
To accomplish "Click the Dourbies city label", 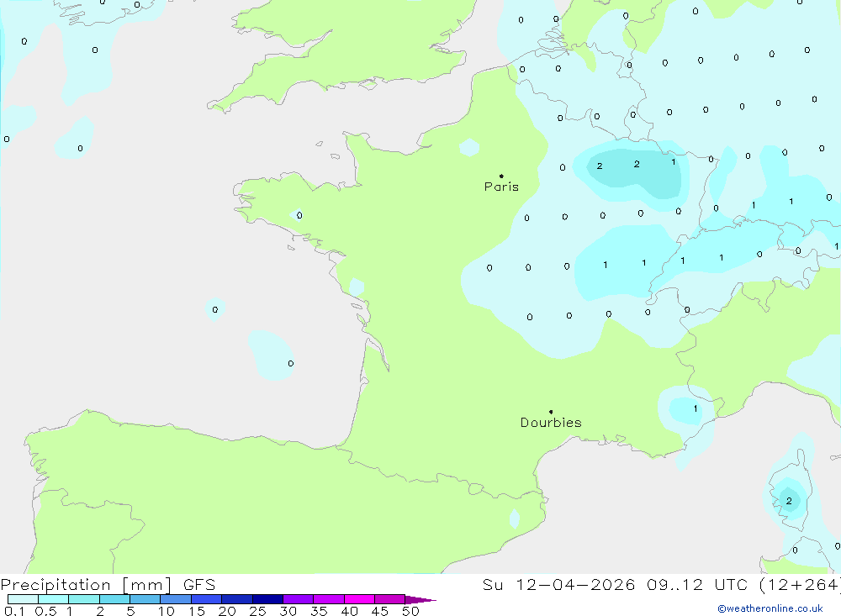I will (551, 423).
